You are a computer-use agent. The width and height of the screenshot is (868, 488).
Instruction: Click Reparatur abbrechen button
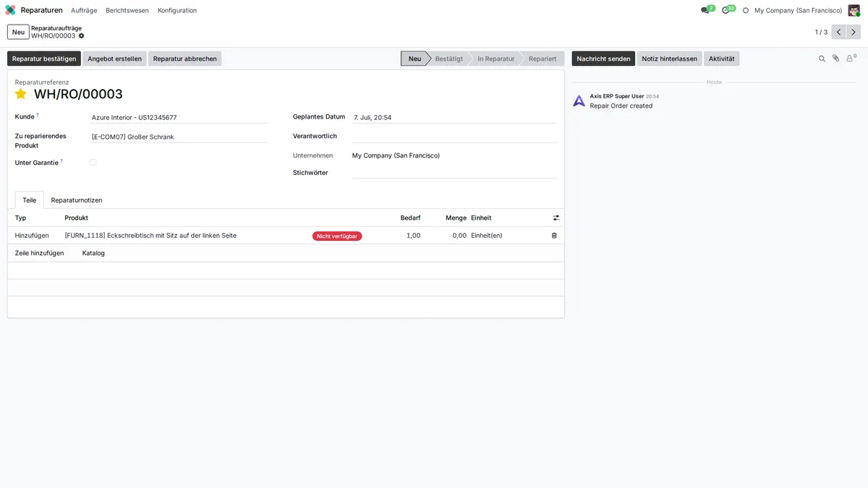(x=184, y=59)
